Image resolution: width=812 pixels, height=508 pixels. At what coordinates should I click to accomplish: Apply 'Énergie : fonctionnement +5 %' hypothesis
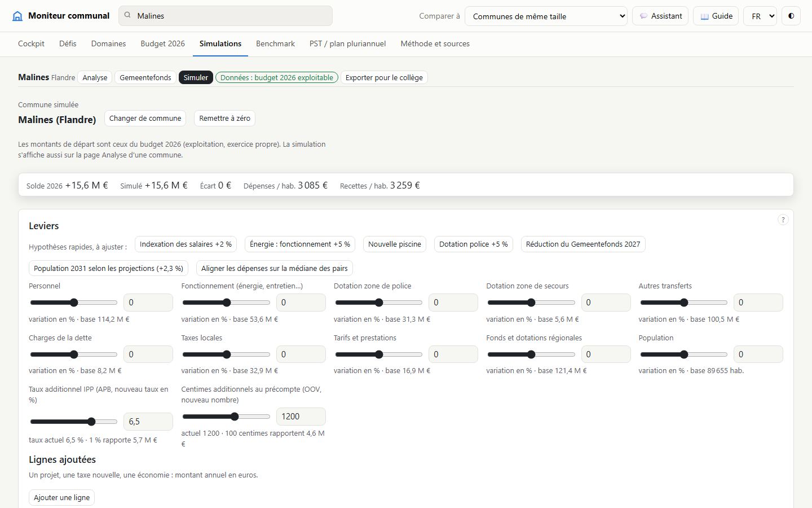[300, 244]
